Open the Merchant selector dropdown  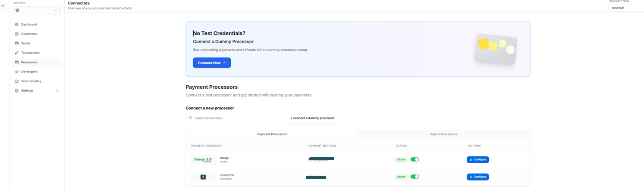coord(36,10)
